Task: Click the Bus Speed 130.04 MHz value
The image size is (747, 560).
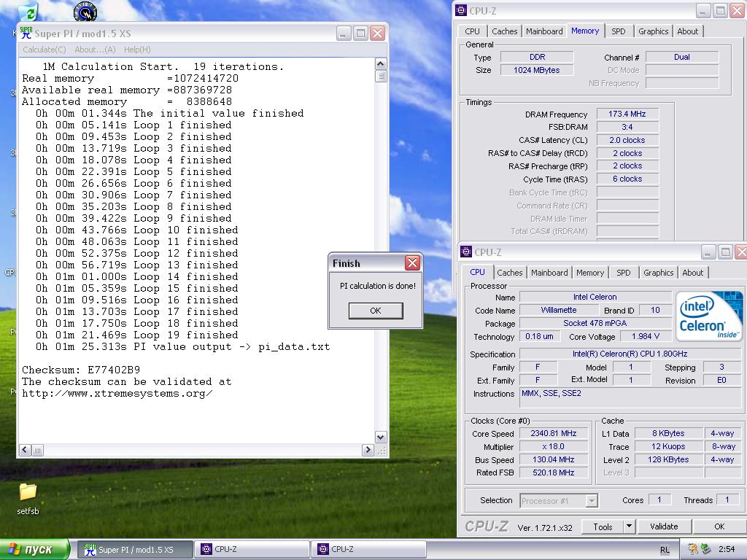Action: (553, 459)
